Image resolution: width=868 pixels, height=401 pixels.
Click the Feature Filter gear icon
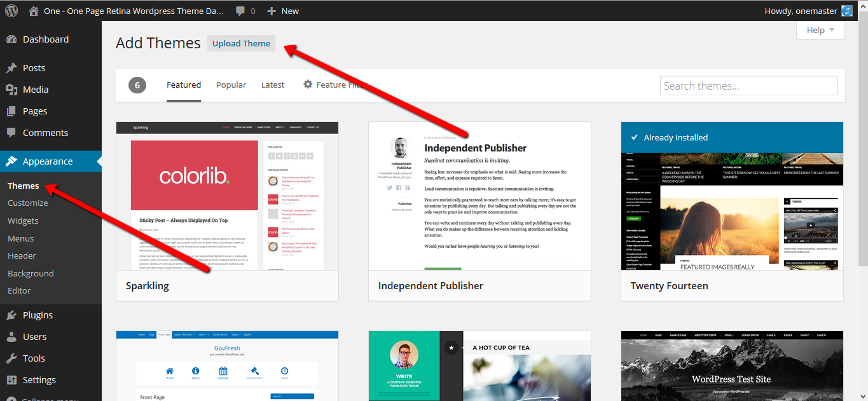(x=308, y=85)
